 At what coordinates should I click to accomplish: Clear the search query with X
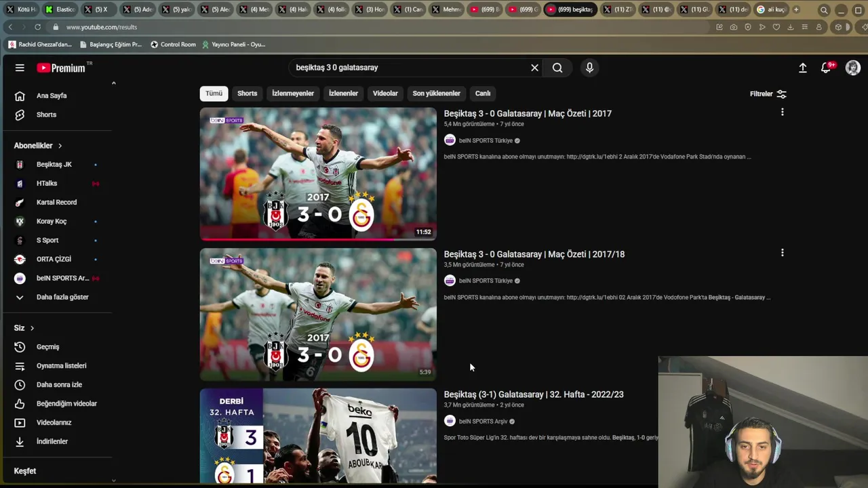534,68
